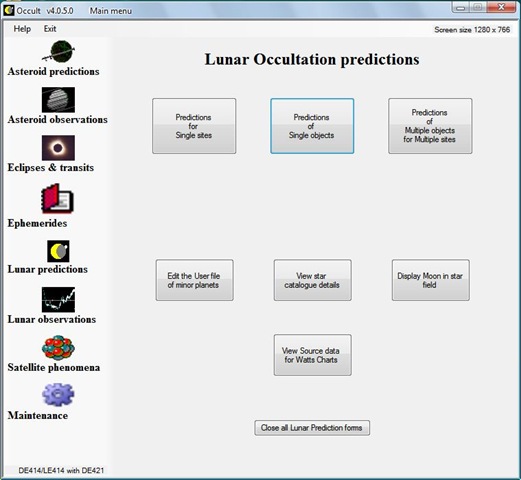Select Satellite phenomena cluster icon
Image resolution: width=521 pixels, height=480 pixels.
click(58, 348)
